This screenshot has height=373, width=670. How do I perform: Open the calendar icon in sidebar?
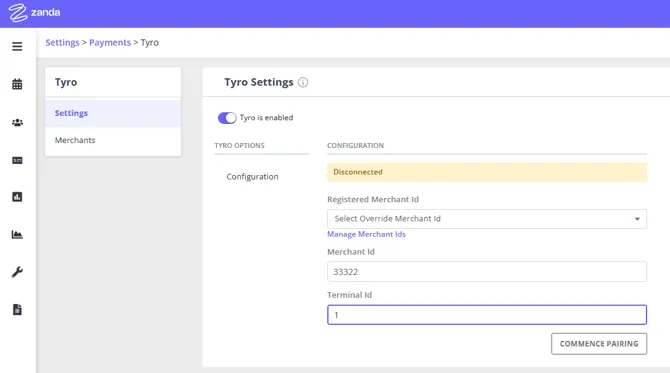(17, 84)
